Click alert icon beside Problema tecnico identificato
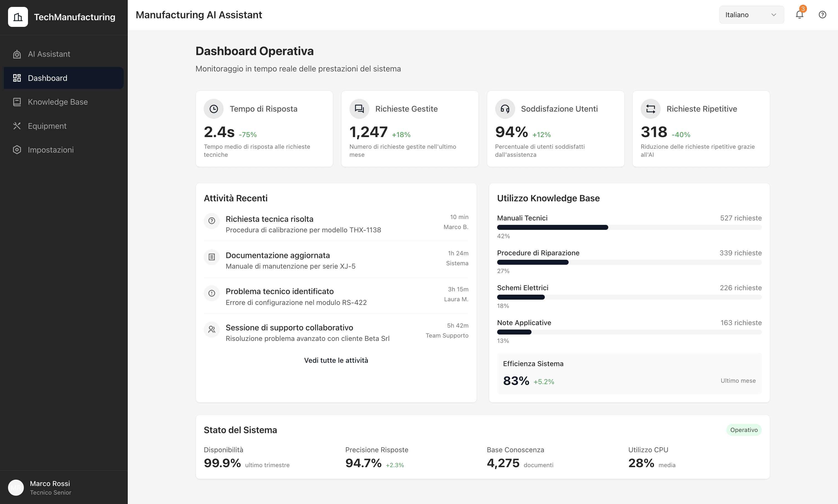Screen dimensions: 838x504 click(212, 293)
